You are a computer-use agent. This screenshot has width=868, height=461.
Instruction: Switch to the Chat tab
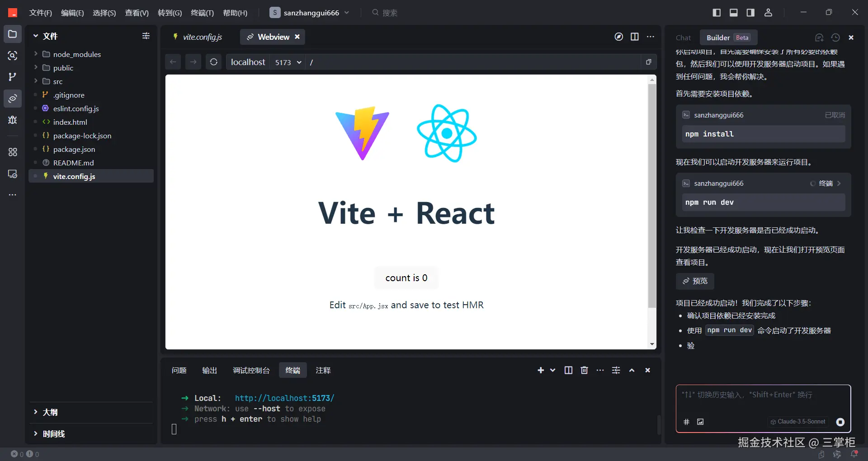[683, 38]
